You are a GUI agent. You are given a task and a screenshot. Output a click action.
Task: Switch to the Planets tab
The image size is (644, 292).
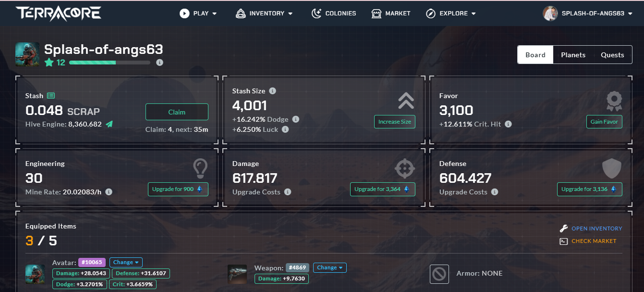573,55
